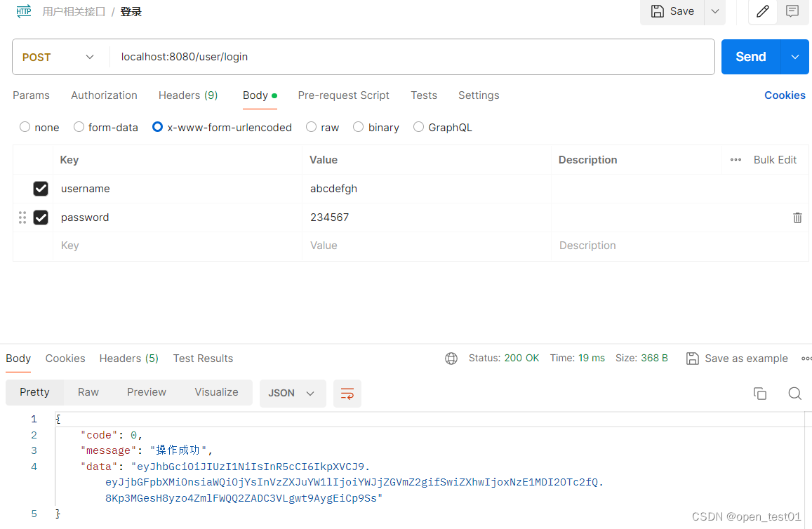
Task: Switch to Raw response view
Action: point(88,392)
